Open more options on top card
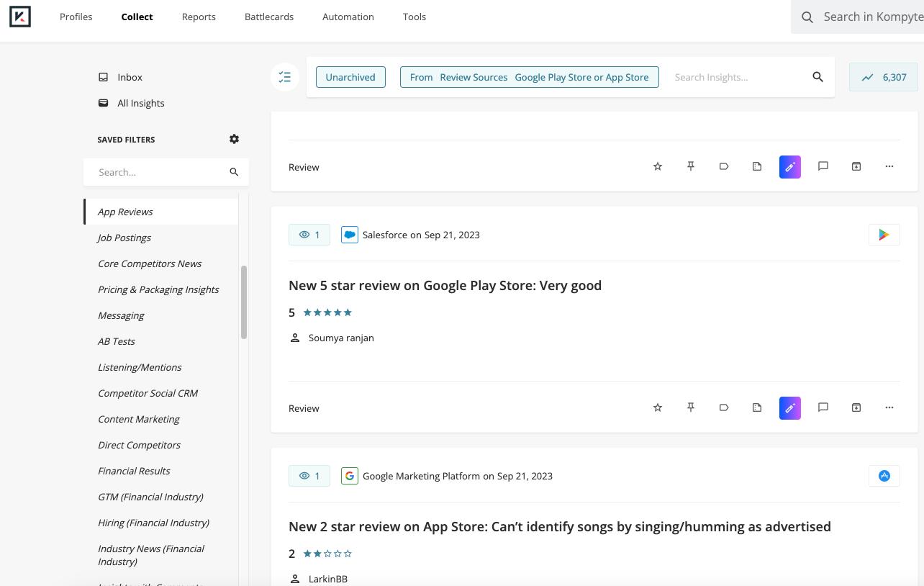Screen dimensions: 924x586 pyautogui.click(x=889, y=166)
